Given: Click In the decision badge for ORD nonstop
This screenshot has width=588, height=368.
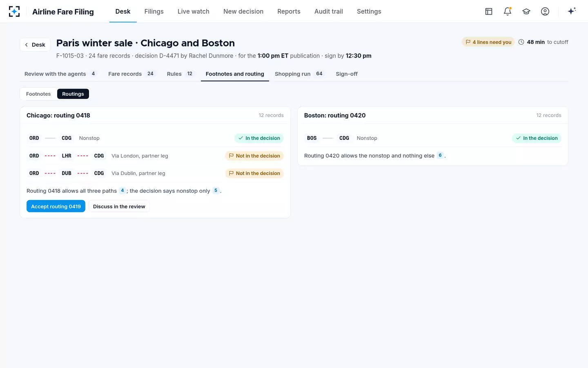Looking at the screenshot, I should point(259,138).
